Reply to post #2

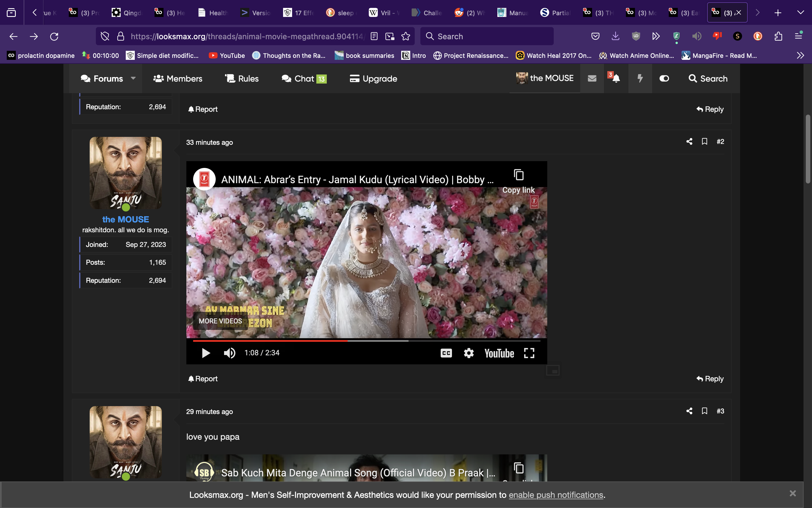[x=710, y=379]
